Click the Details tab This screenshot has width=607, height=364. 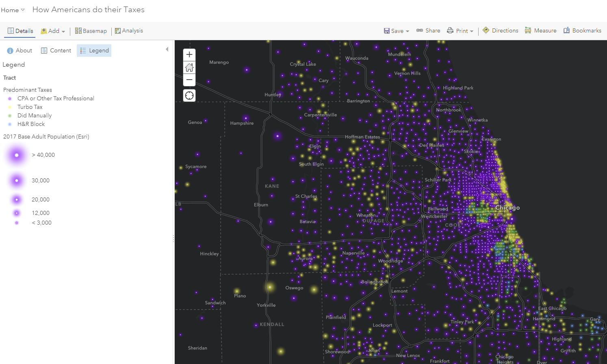coord(20,30)
